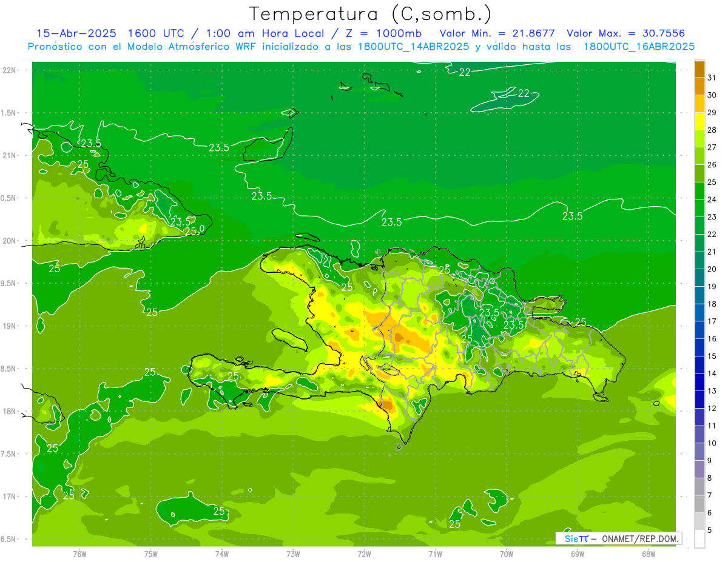The height and width of the screenshot is (562, 728).
Task: Click the "8" value on color scale
Action: [x=710, y=478]
